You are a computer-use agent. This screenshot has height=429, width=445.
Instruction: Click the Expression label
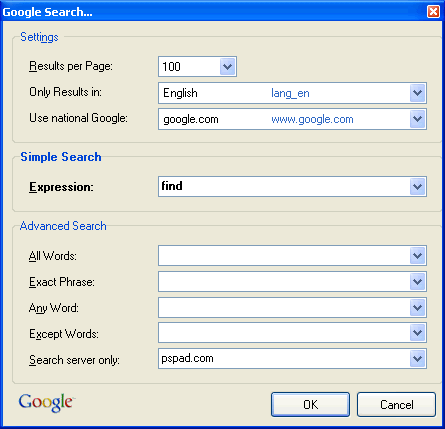61,187
